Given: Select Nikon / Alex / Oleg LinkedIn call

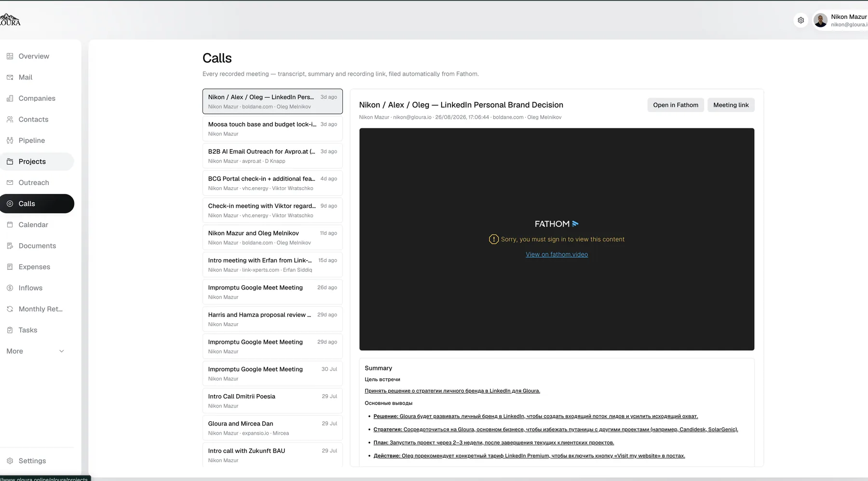Looking at the screenshot, I should pos(272,101).
